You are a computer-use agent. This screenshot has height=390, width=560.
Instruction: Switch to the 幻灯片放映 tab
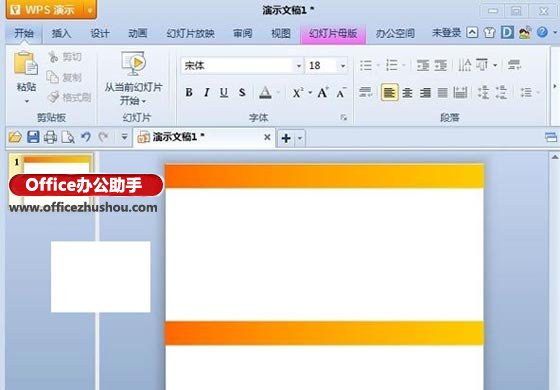191,34
